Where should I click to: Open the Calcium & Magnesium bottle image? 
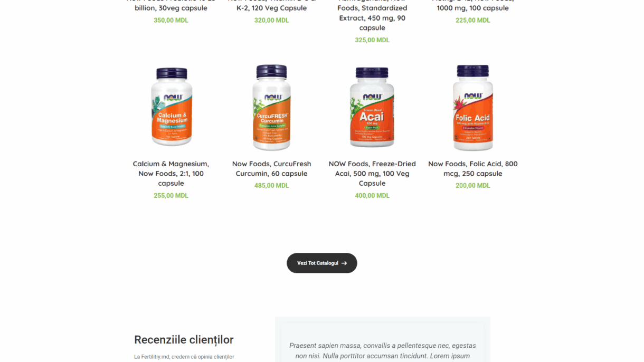171,107
